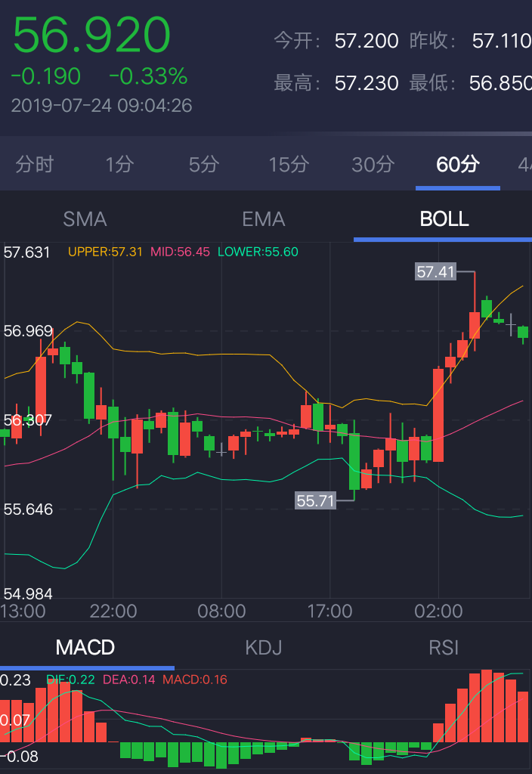Screen dimensions: 532x774
Task: Tap the current price 56.920
Action: click(x=92, y=36)
